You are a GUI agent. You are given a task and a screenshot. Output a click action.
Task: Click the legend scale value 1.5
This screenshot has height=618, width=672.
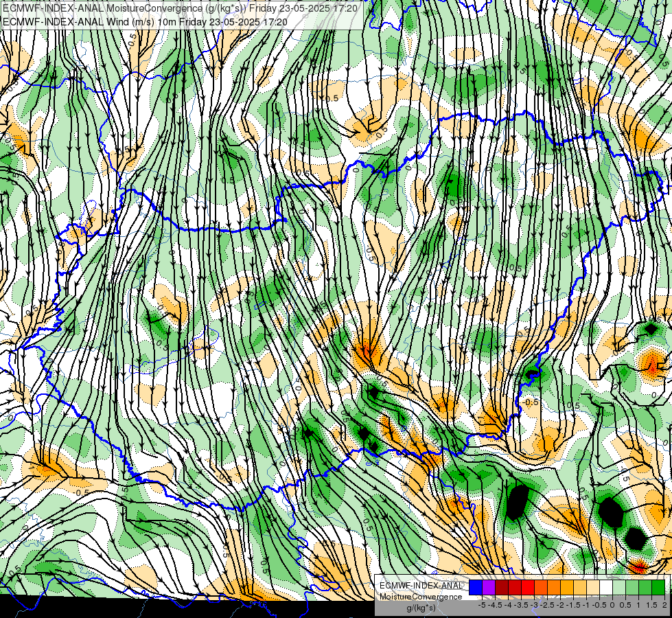(x=651, y=605)
